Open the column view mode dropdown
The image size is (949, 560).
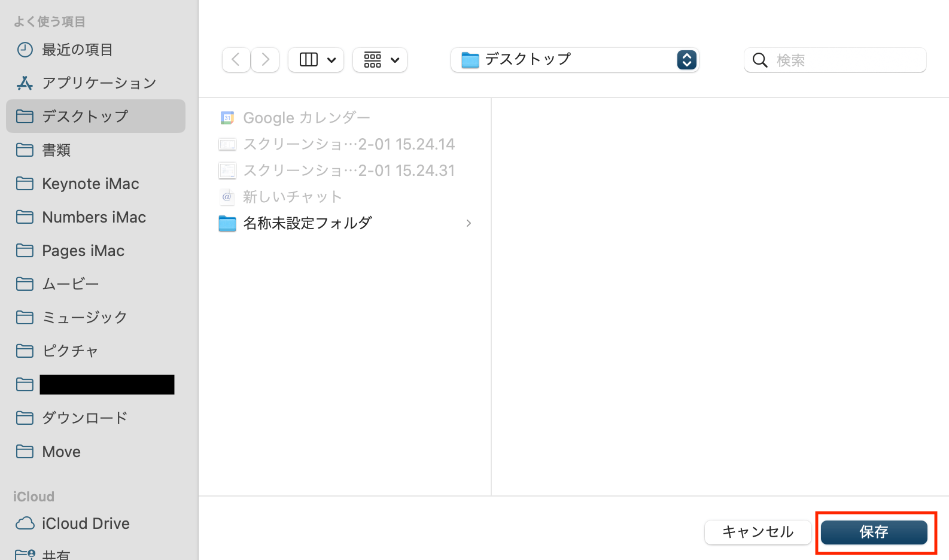(316, 60)
